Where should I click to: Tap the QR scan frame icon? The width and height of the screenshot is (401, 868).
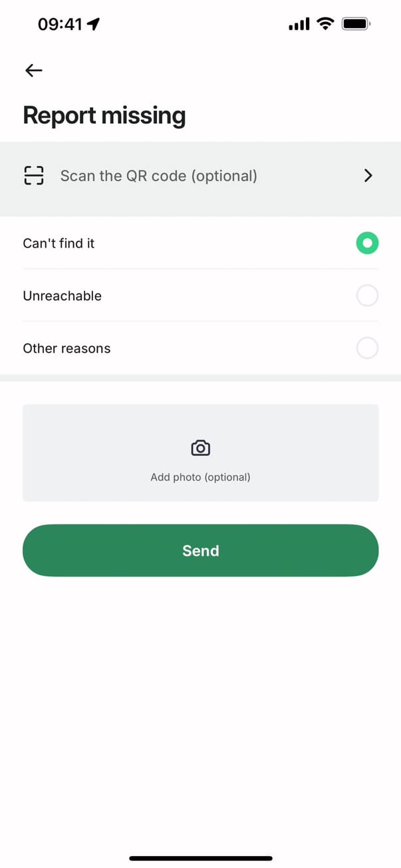click(33, 175)
